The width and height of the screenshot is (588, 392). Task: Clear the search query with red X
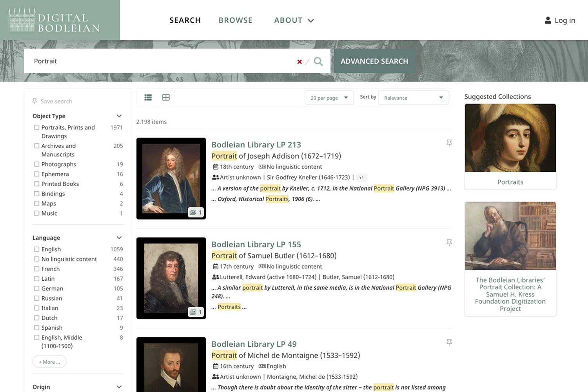[x=299, y=62]
